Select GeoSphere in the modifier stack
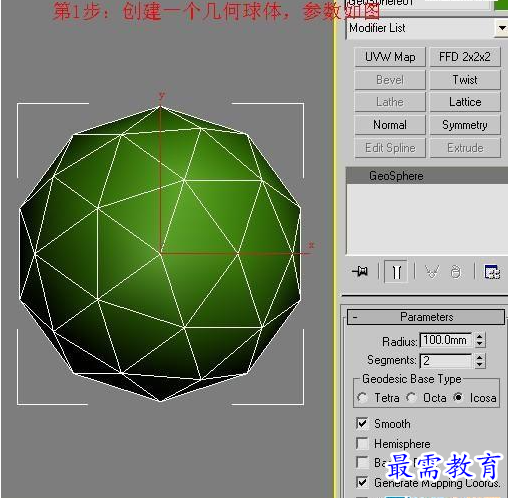This screenshot has height=498, width=509. click(427, 176)
